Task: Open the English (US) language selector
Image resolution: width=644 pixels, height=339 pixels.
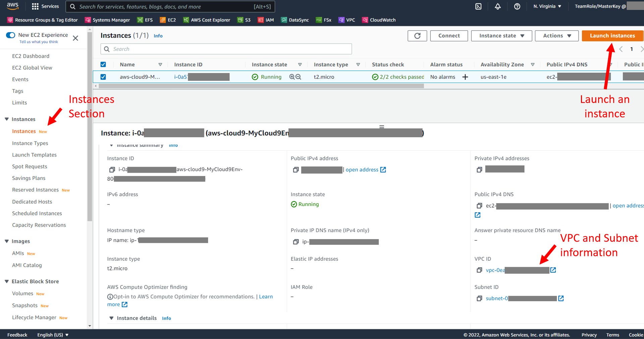Action: [x=53, y=335]
